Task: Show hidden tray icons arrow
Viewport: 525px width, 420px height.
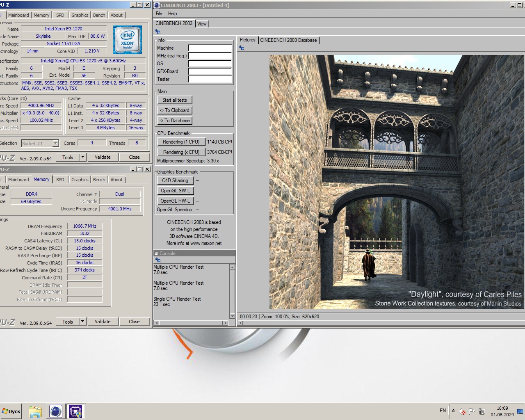Action: (453, 411)
